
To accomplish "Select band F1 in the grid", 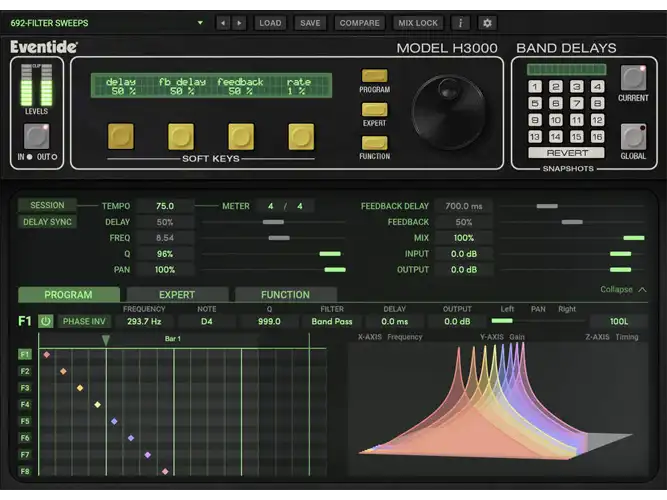I will point(25,354).
